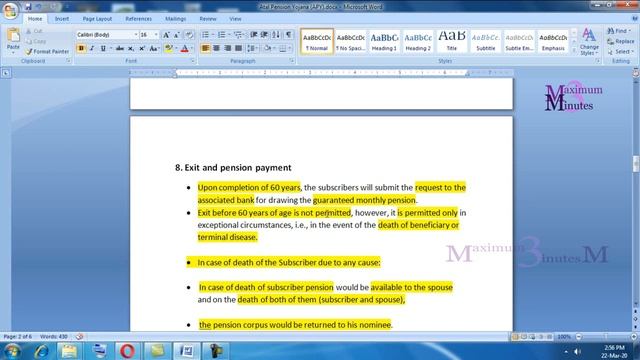Click Change Styles icon

click(589, 42)
